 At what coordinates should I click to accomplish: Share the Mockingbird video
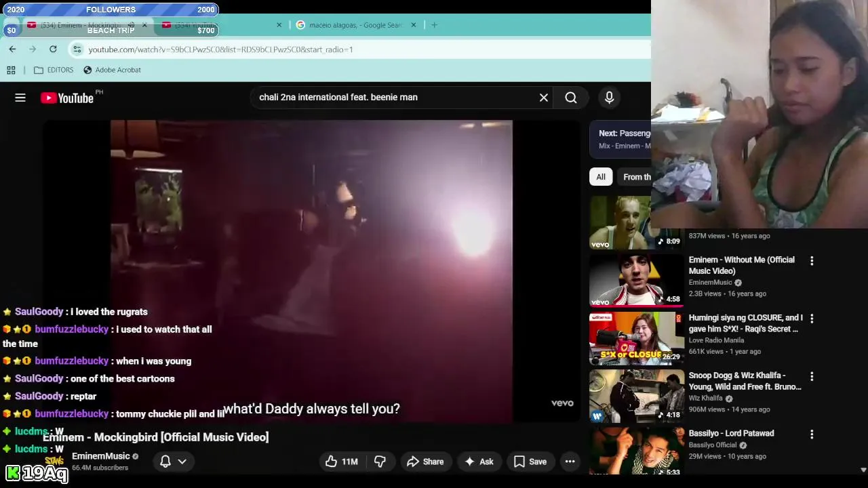point(425,462)
